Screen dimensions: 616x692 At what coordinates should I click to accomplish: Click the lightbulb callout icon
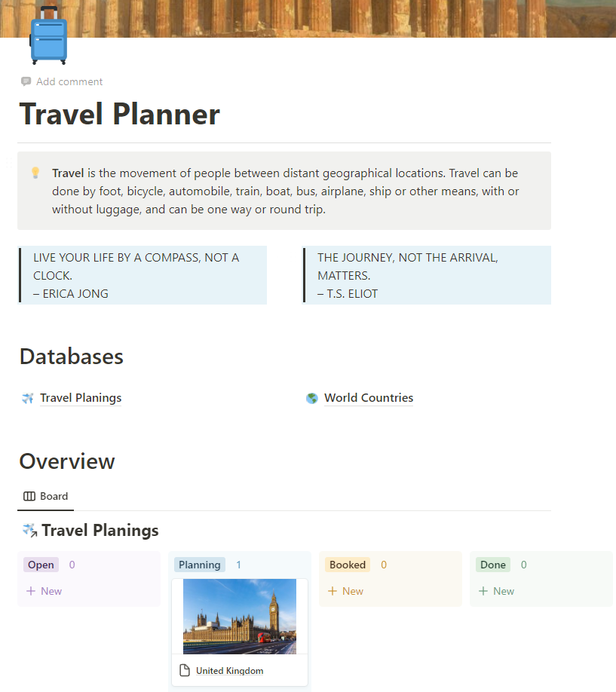[x=35, y=173]
